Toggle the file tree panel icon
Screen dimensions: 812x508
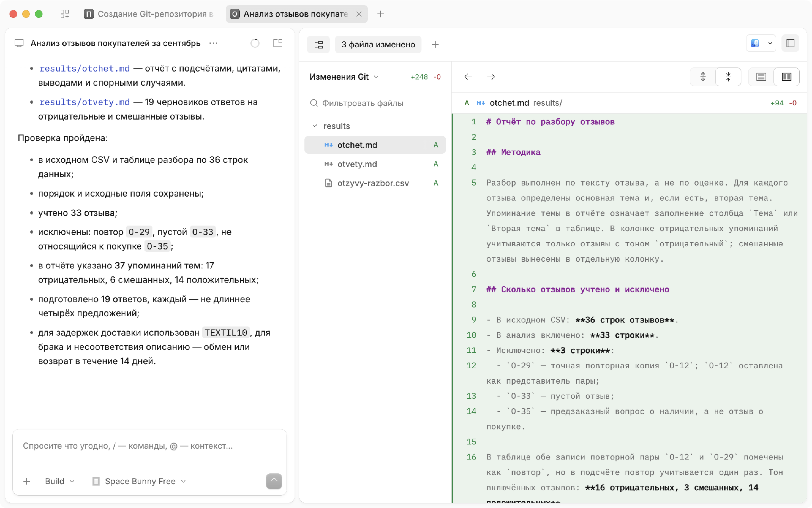point(319,44)
